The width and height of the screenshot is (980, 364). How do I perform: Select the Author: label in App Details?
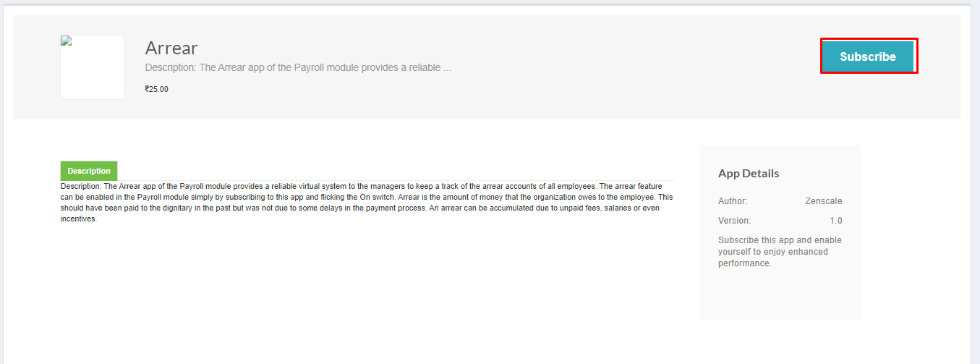point(733,201)
